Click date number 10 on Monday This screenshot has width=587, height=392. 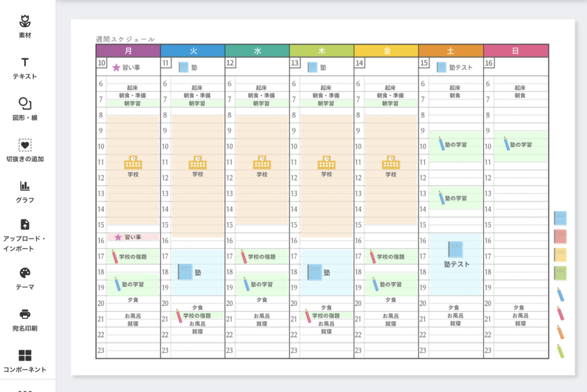pyautogui.click(x=101, y=62)
